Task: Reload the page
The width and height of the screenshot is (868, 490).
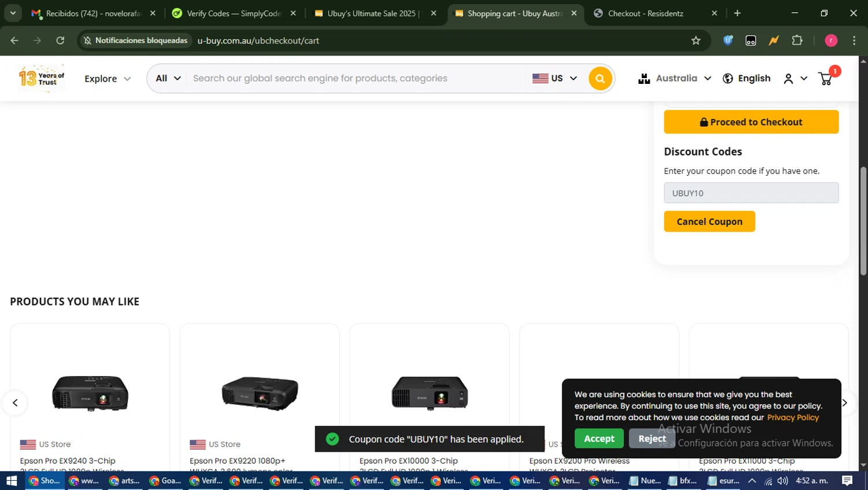Action: tap(60, 40)
